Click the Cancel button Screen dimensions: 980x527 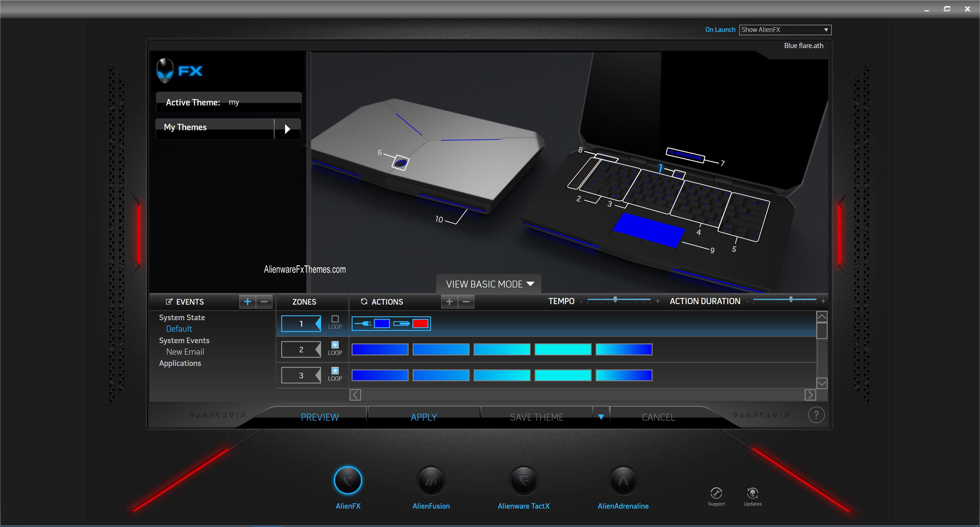pos(658,417)
